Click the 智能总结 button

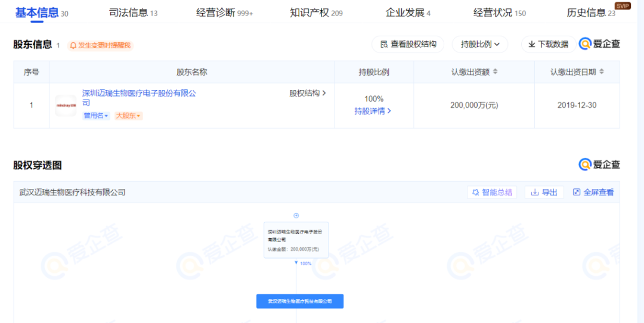click(491, 192)
